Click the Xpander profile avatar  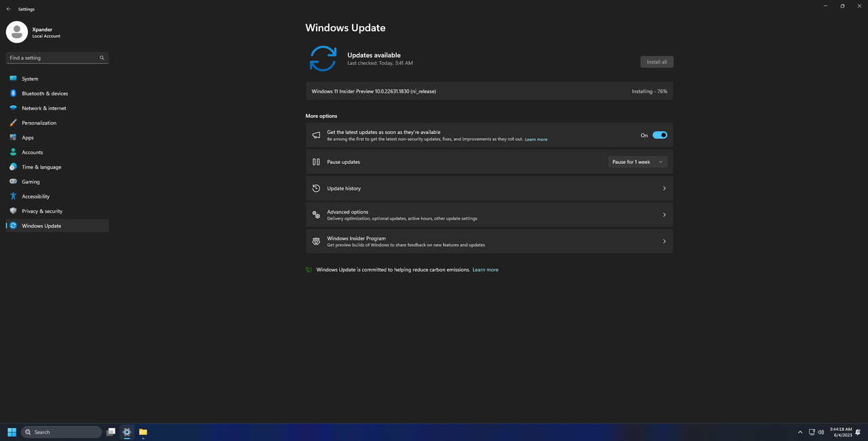pyautogui.click(x=17, y=32)
